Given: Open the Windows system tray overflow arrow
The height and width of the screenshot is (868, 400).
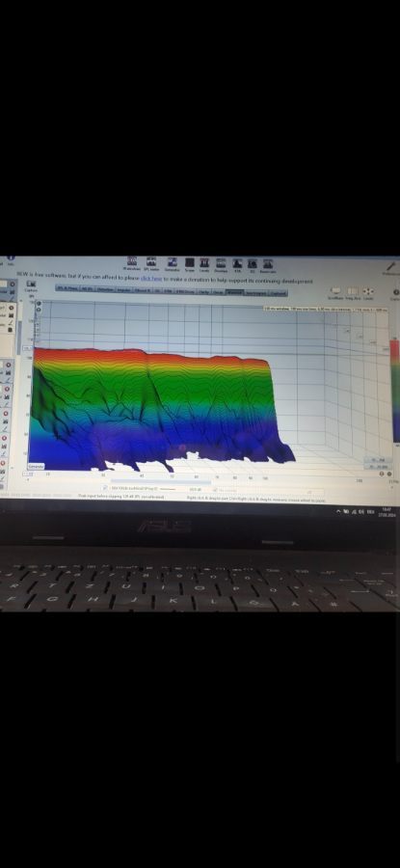Looking at the screenshot, I should [338, 512].
